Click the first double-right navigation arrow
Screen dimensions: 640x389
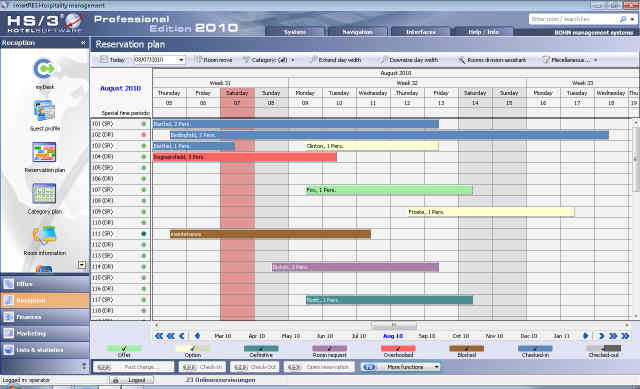click(x=613, y=336)
